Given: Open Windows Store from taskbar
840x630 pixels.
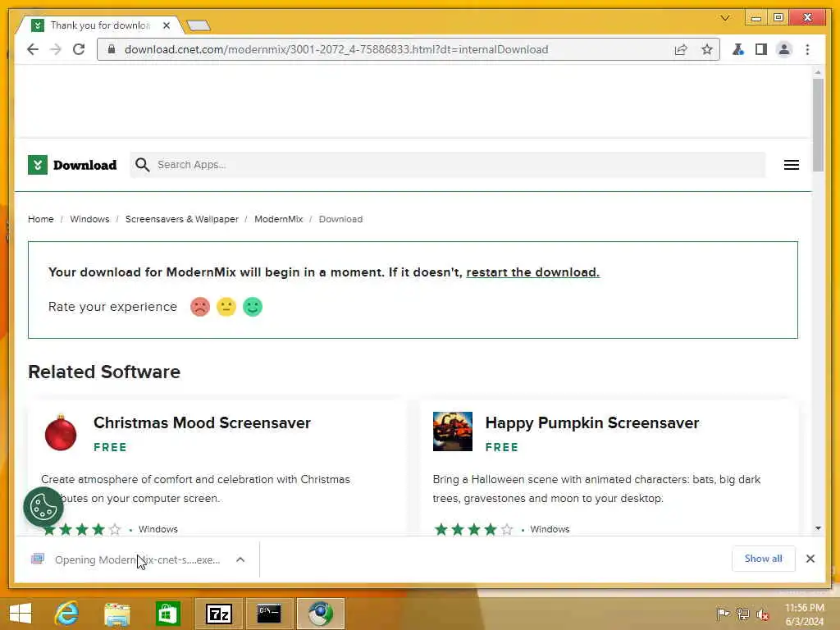Looking at the screenshot, I should coord(167,614).
